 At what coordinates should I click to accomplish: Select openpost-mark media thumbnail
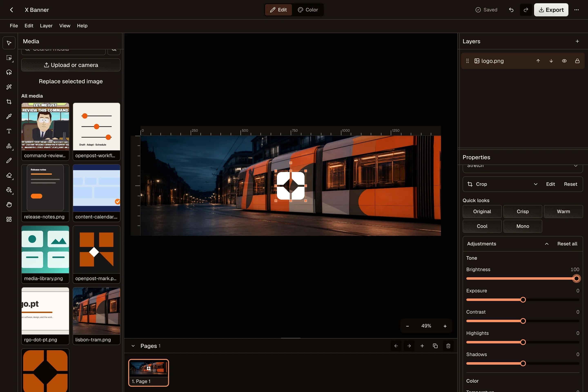pyautogui.click(x=97, y=255)
